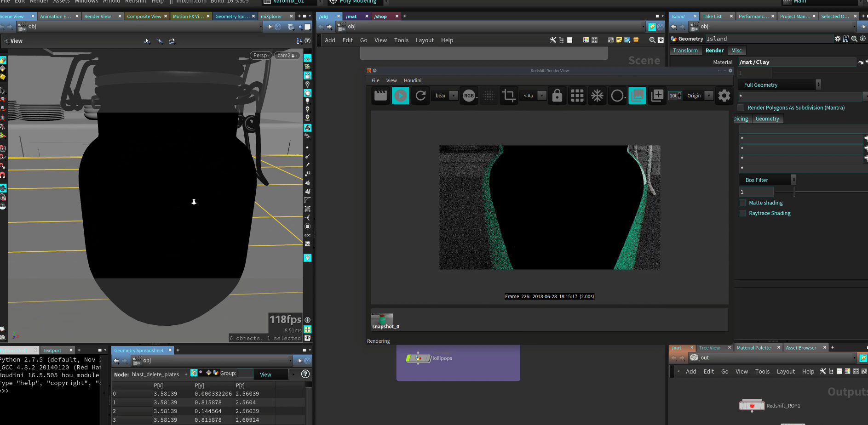Viewport: 868px width, 425px height.
Task: Check Render Polygons As Subdivision (Mantra)
Action: coord(741,107)
